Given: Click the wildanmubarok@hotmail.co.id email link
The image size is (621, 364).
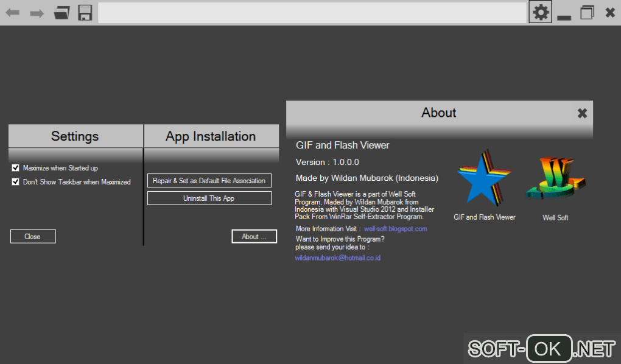Looking at the screenshot, I should click(x=337, y=258).
